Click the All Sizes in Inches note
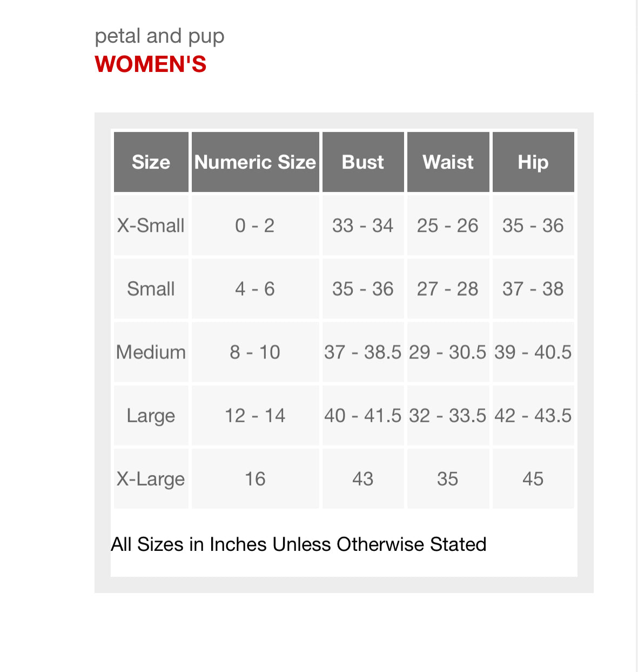This screenshot has height=672, width=638. coord(299,544)
